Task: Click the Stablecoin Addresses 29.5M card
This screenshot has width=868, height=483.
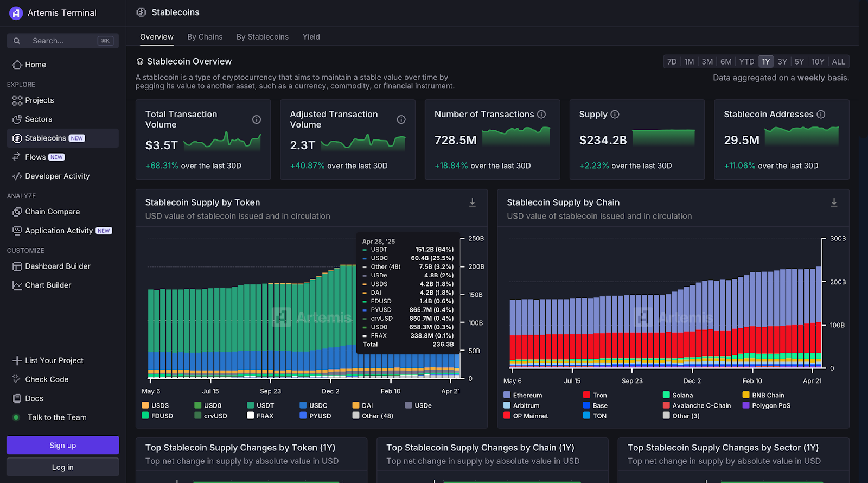Action: [782, 139]
